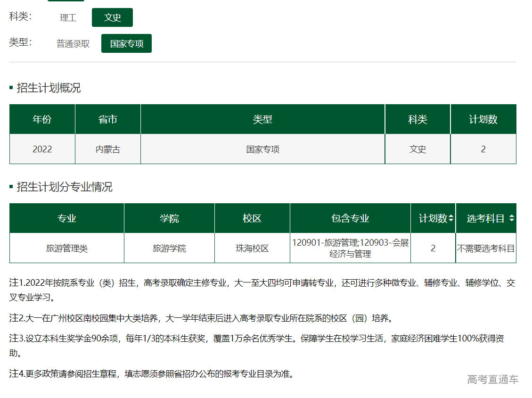The height and width of the screenshot is (398, 532).
Task: Click the 专业 column header
Action: pos(67,218)
